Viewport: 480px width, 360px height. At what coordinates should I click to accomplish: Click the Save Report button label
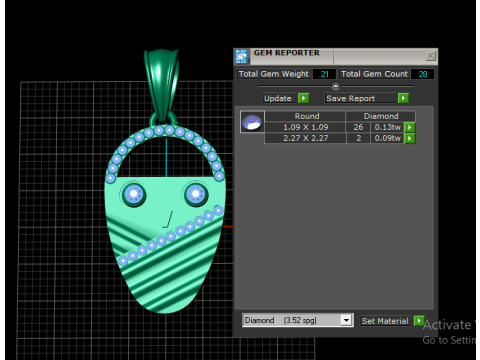tap(360, 98)
